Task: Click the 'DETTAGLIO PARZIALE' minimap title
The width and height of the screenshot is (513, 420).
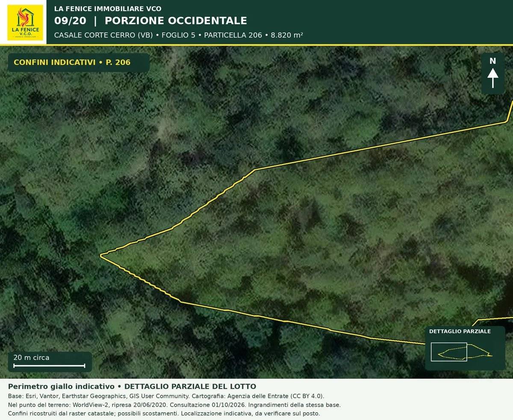Action: [460, 331]
